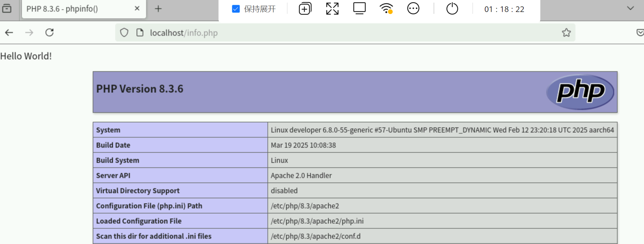Click the Build System label cell
The height and width of the screenshot is (244, 644).
pos(180,160)
